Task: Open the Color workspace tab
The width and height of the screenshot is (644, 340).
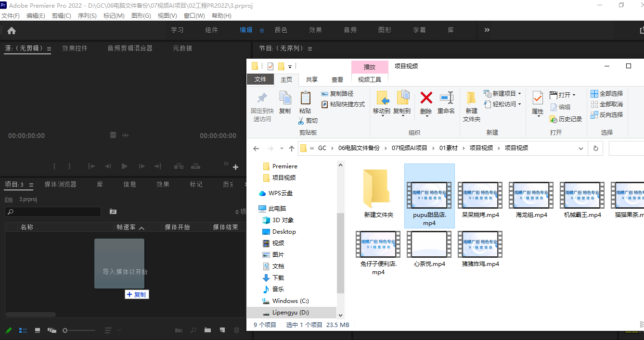Action: [x=281, y=30]
